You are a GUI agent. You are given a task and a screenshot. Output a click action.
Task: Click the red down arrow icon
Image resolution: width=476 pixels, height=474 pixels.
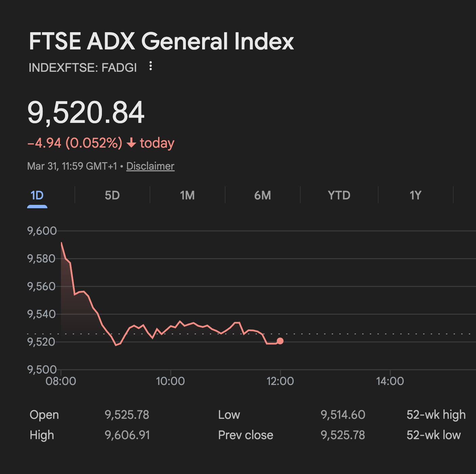pos(131,143)
